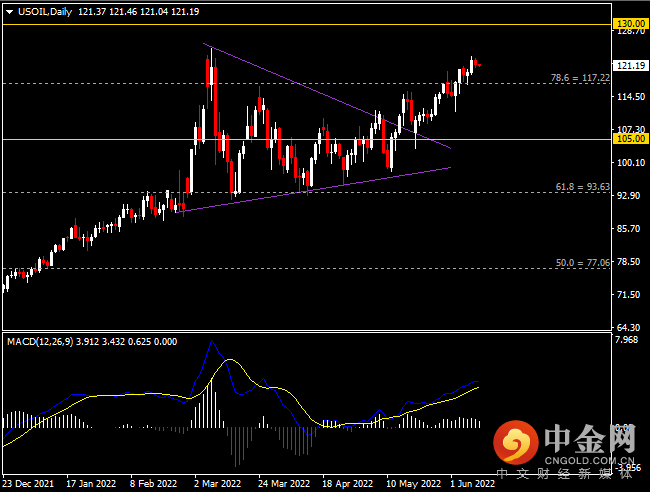650x492 pixels.
Task: Click the 18 Apr 2022 date marker
Action: (347, 484)
